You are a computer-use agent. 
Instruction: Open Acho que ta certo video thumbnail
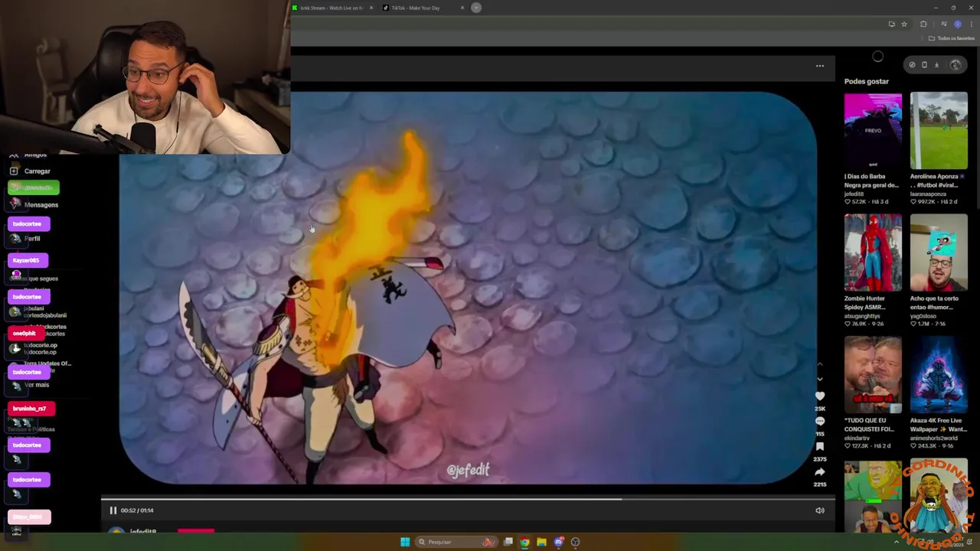pyautogui.click(x=939, y=253)
